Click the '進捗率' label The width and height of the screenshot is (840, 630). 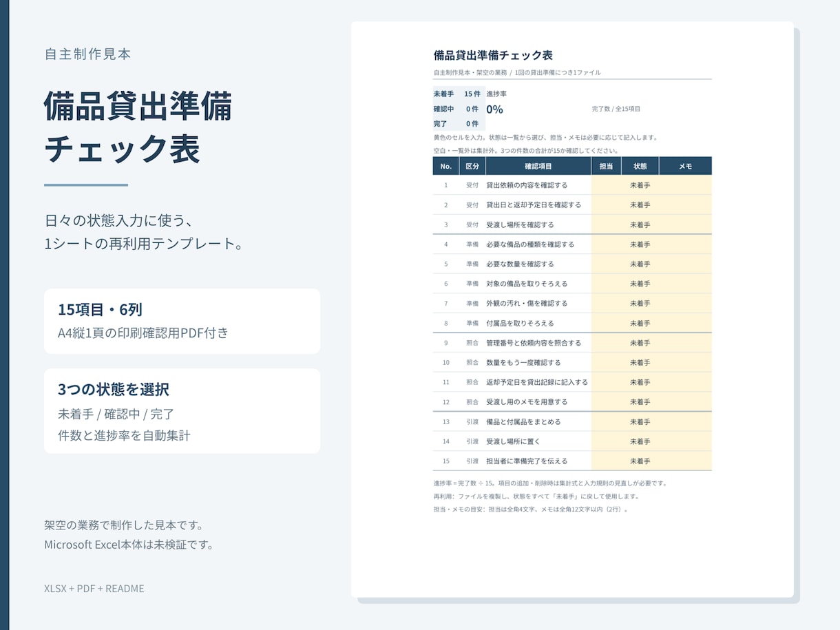[x=496, y=94]
